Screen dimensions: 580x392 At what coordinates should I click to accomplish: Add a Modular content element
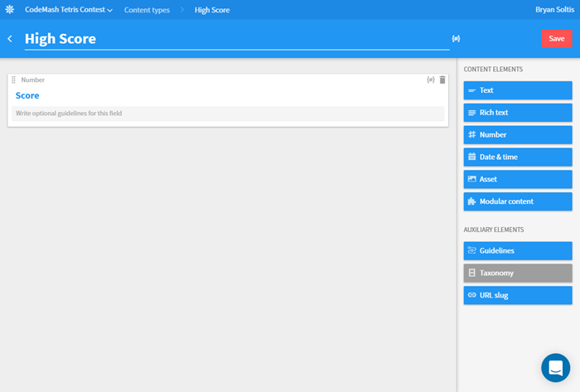pos(518,201)
